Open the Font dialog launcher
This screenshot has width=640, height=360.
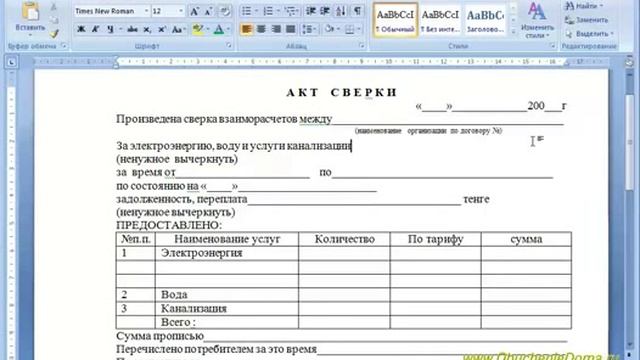[x=229, y=46]
